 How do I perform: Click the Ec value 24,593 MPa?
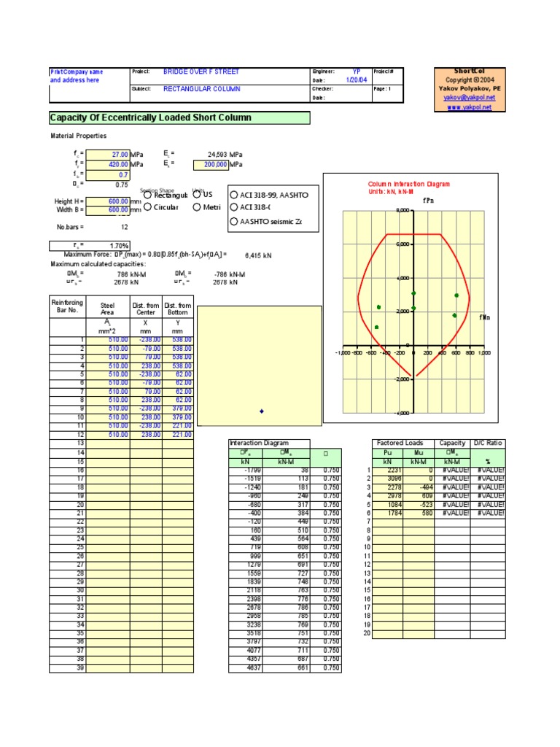pos(225,155)
